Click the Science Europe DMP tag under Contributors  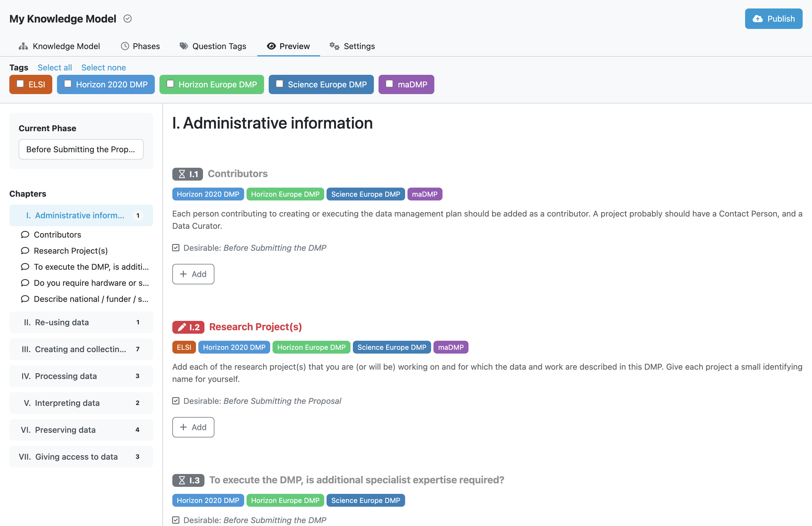365,194
